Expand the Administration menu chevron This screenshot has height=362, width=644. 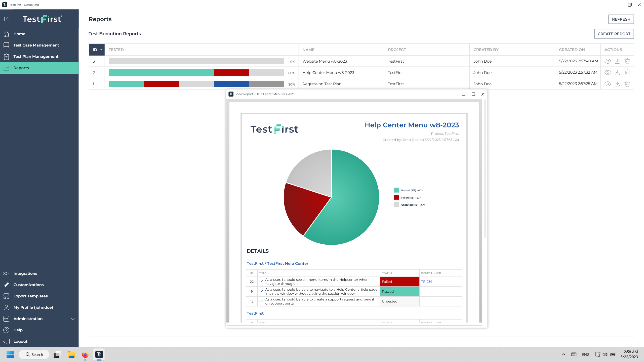pos(73,319)
